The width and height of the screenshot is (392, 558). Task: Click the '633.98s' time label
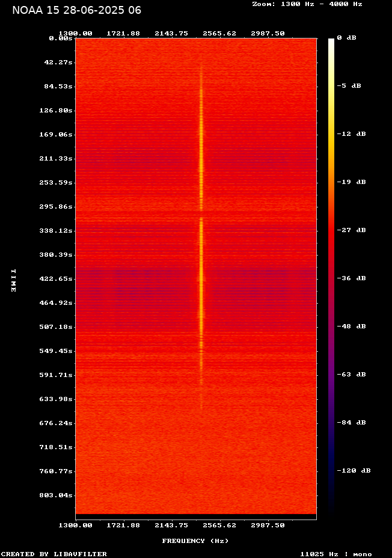pyautogui.click(x=56, y=399)
